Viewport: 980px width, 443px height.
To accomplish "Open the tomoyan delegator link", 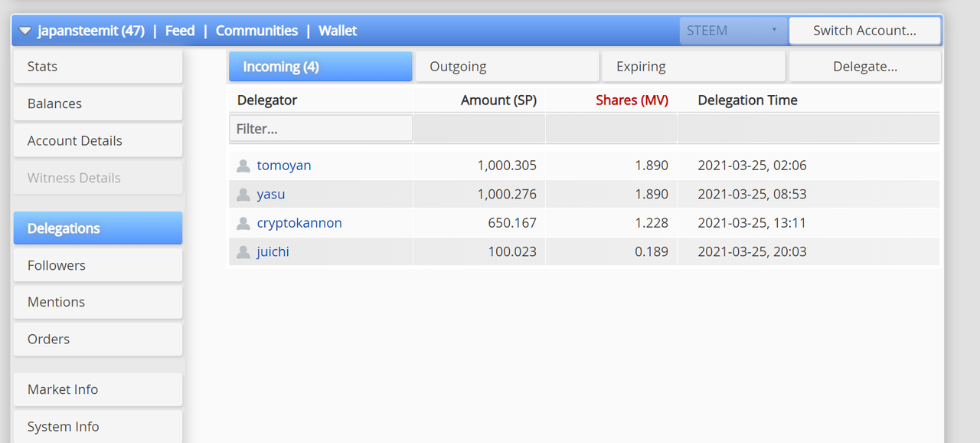I will pos(284,166).
